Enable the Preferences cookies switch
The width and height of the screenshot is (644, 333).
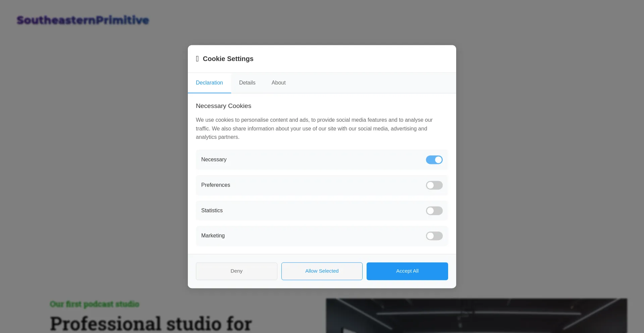point(434,185)
